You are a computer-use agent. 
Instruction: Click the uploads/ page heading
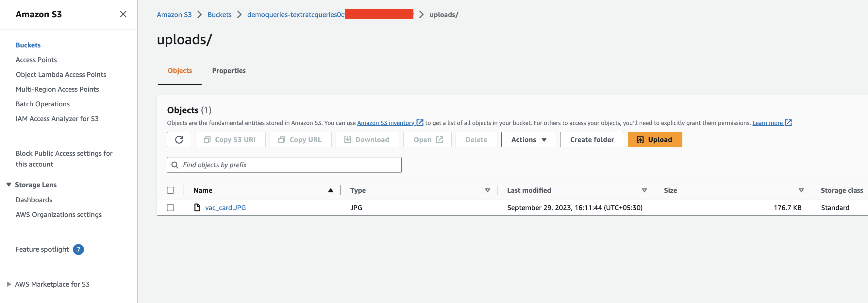[x=184, y=40]
